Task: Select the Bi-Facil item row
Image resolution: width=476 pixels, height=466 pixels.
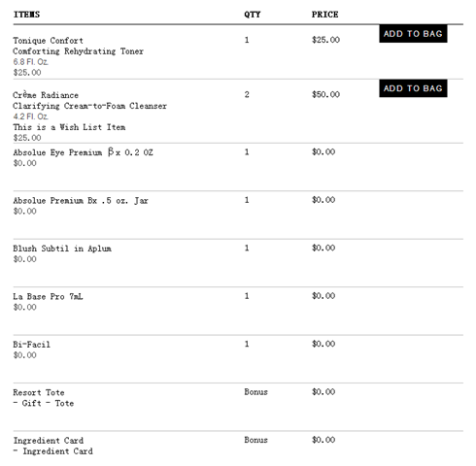Action: 238,359
